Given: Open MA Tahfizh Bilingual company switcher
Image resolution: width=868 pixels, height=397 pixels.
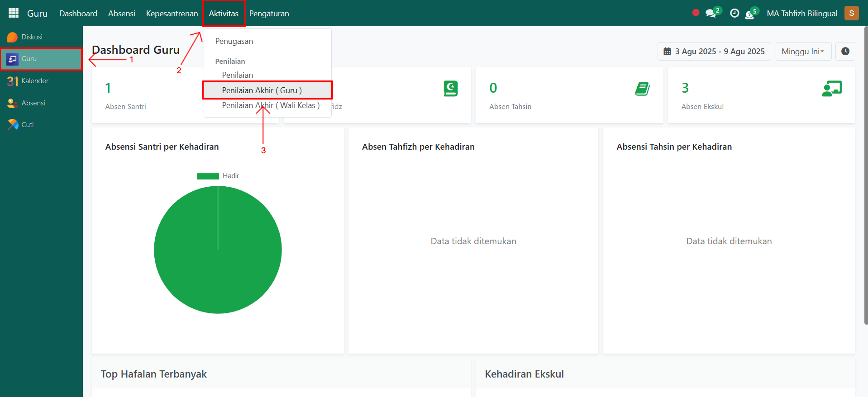Looking at the screenshot, I should [x=801, y=14].
